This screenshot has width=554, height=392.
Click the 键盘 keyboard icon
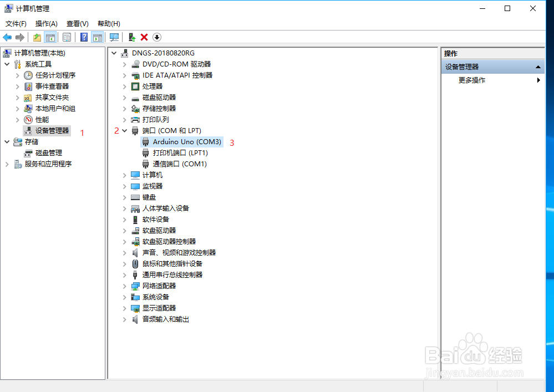(x=135, y=197)
